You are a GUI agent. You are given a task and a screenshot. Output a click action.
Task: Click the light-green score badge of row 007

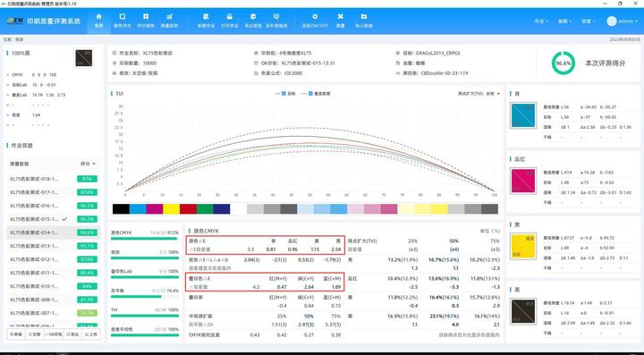tap(87, 313)
